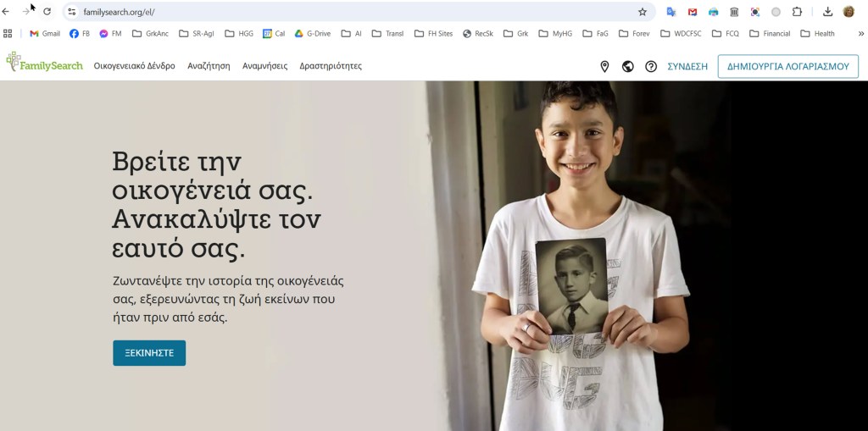This screenshot has height=431, width=868.
Task: Open Chrome downloads icon
Action: [827, 12]
